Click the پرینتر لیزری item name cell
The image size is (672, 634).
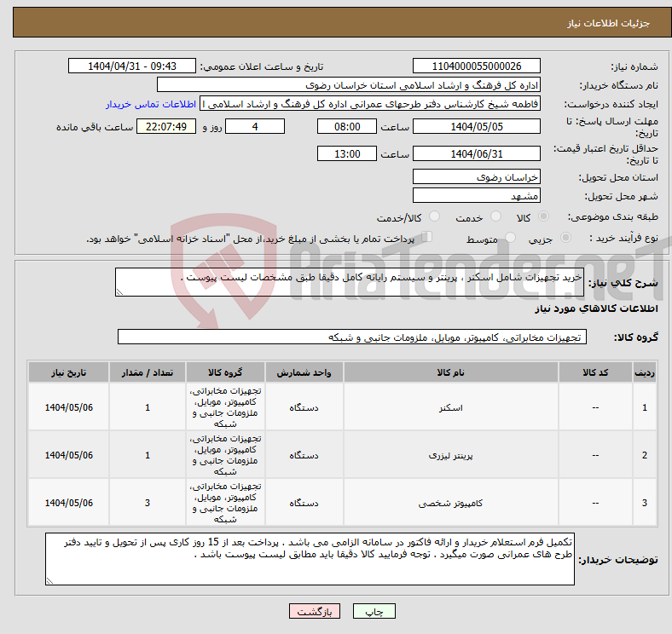click(450, 455)
